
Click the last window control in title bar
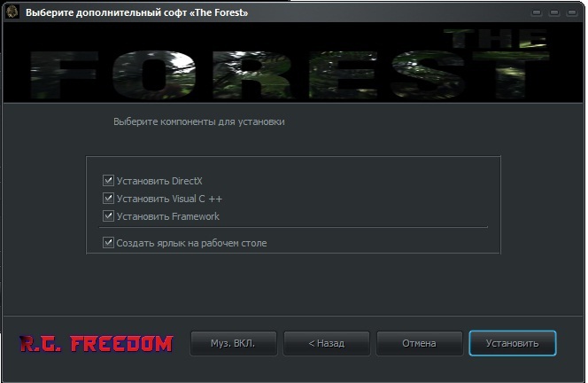click(571, 13)
